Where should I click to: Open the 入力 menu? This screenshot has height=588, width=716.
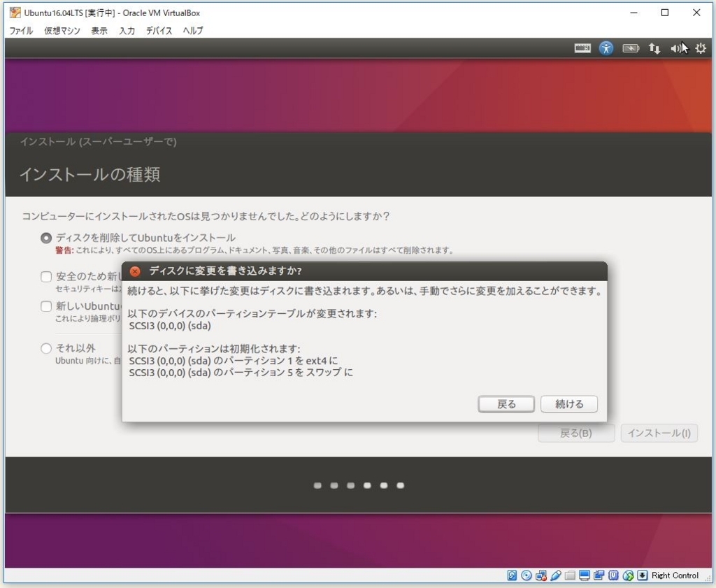coord(127,31)
